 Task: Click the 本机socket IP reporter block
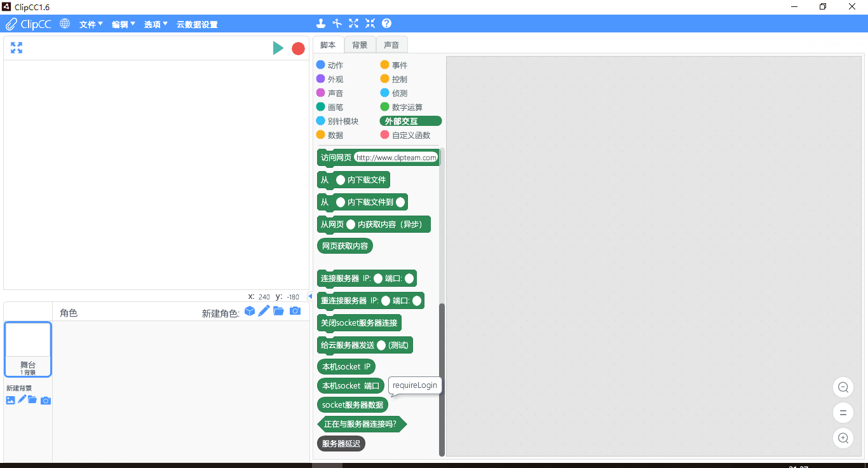click(x=346, y=367)
